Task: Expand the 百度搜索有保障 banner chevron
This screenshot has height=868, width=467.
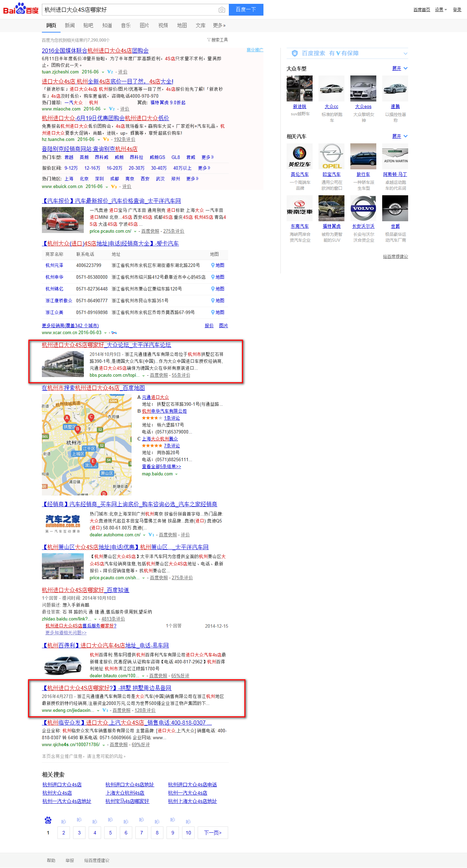Action: tap(405, 53)
